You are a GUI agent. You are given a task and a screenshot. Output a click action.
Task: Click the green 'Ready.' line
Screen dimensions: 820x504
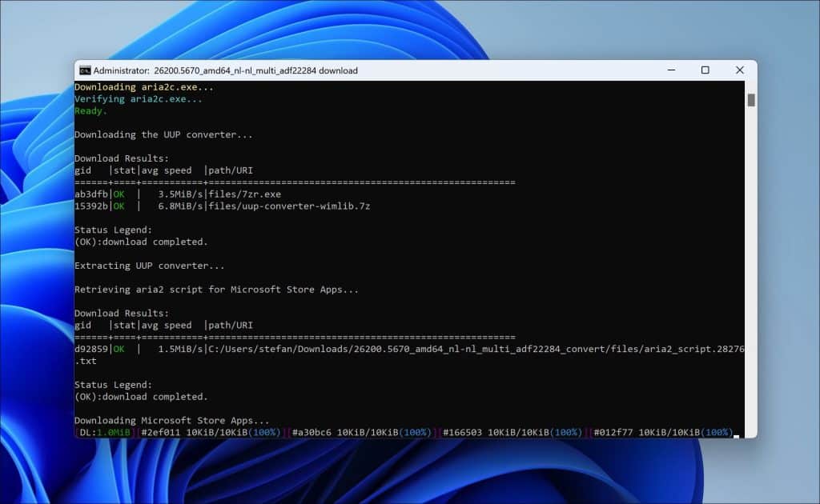click(x=90, y=110)
